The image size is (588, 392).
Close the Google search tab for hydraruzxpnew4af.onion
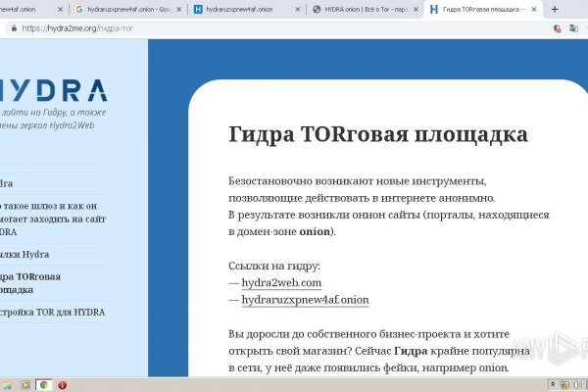tap(178, 10)
